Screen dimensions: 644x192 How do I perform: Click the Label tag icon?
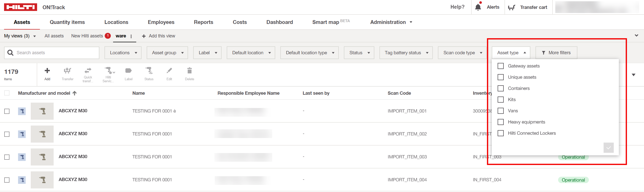pyautogui.click(x=128, y=71)
